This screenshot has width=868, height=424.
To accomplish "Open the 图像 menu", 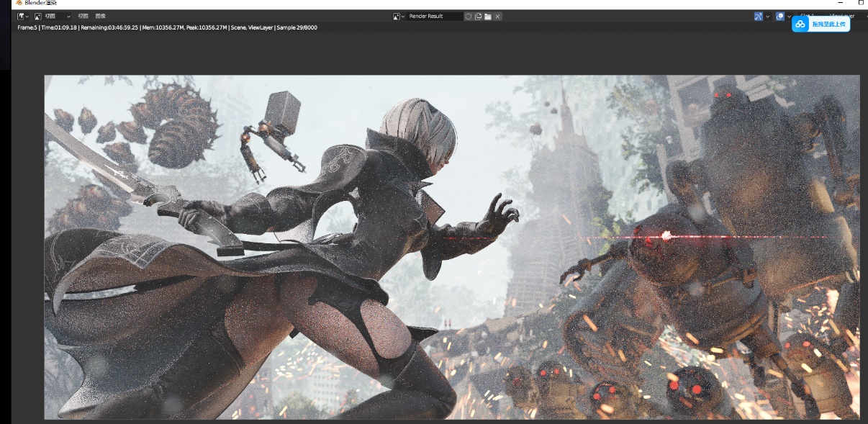I will coord(100,16).
